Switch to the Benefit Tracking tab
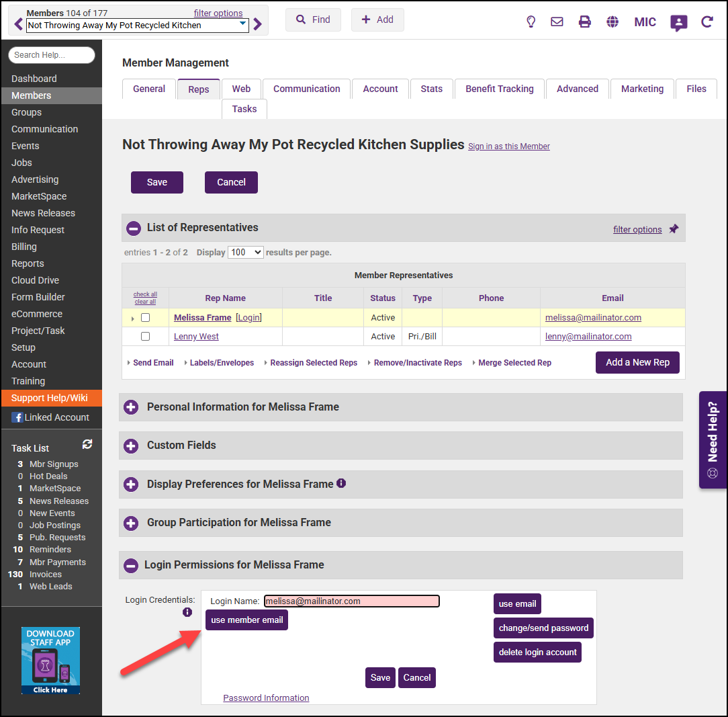This screenshot has width=728, height=717. 499,89
